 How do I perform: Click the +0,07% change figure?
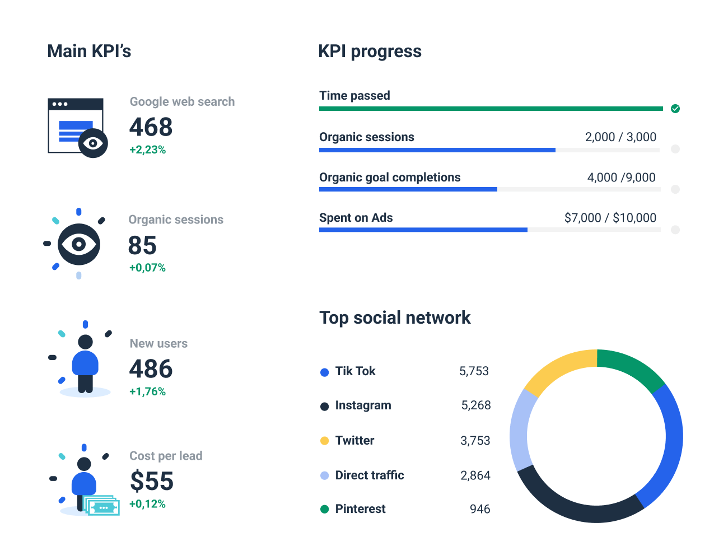coord(148,268)
